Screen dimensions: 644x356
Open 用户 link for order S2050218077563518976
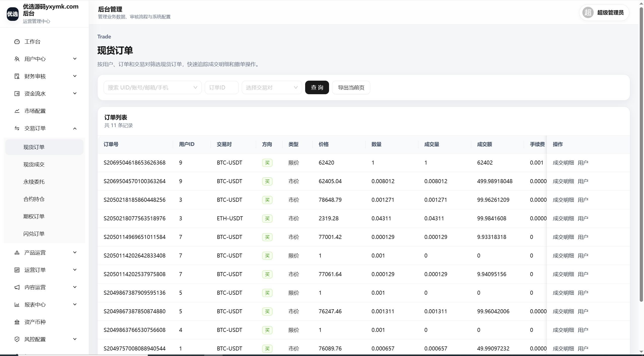pyautogui.click(x=583, y=219)
